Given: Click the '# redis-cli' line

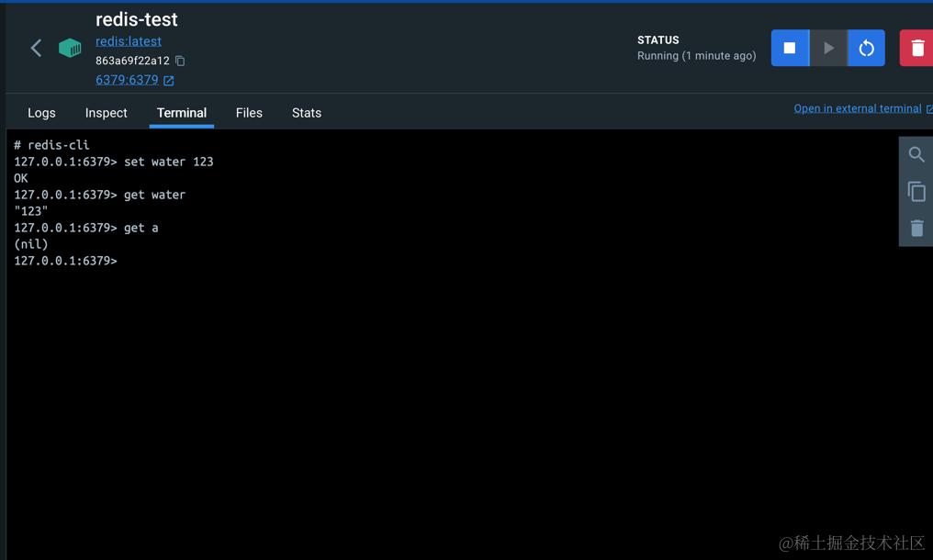Looking at the screenshot, I should coord(51,145).
